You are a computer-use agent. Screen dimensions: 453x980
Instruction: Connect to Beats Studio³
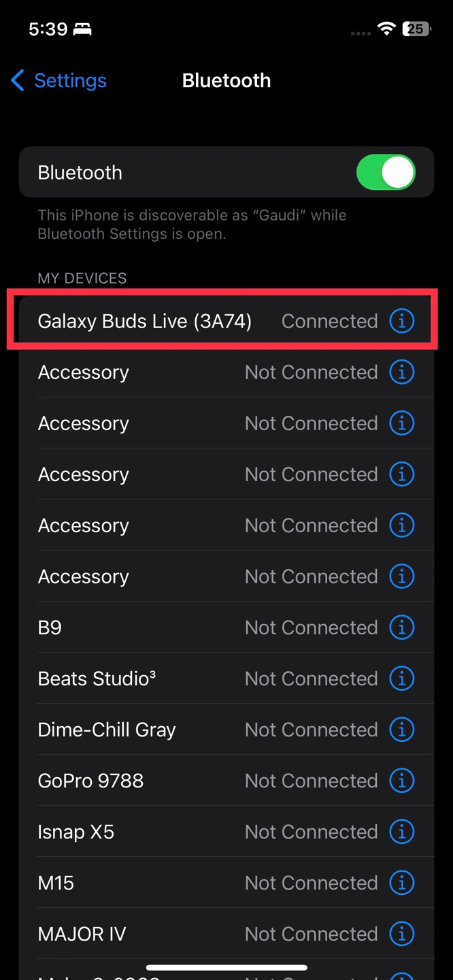pyautogui.click(x=97, y=679)
